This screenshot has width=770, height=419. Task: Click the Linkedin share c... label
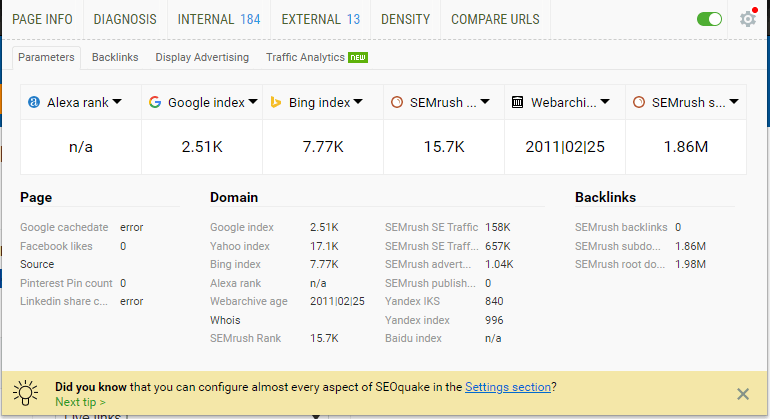click(64, 302)
